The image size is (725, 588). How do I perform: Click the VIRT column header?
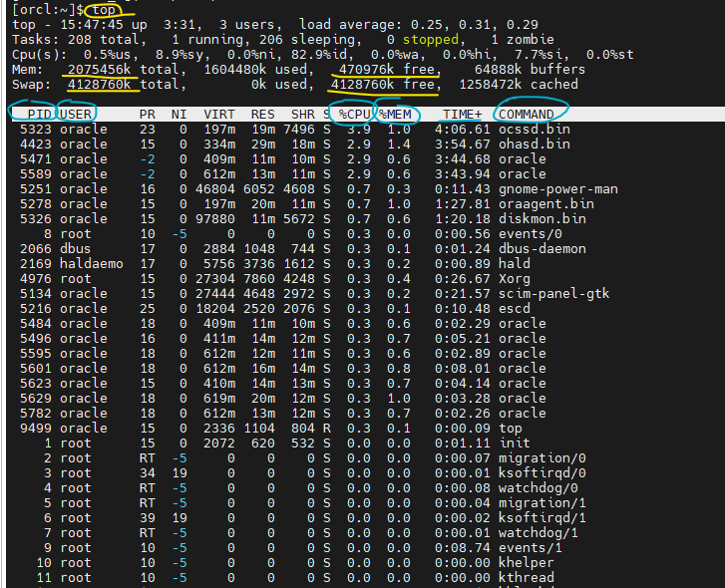[x=219, y=114]
